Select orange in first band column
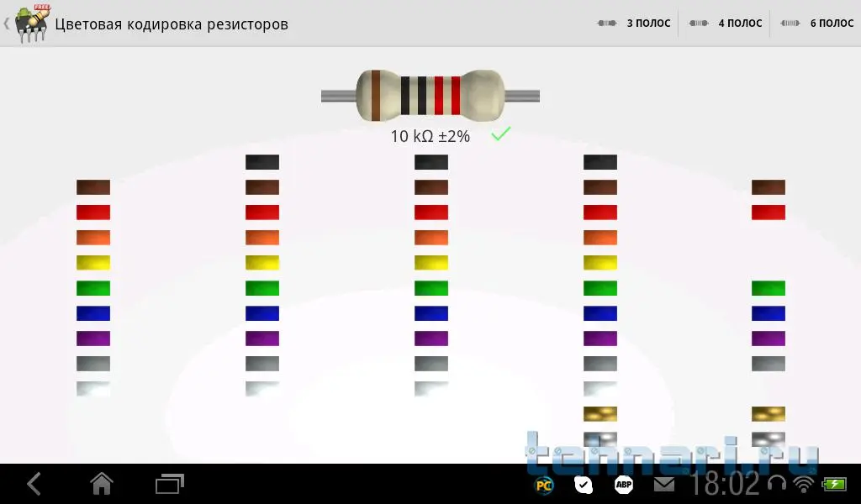The width and height of the screenshot is (861, 504). [93, 238]
